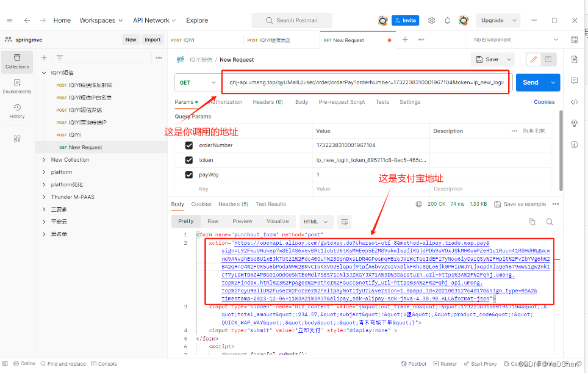The height and width of the screenshot is (373, 588).
Task: Toggle response word wrap icon
Action: (344, 222)
